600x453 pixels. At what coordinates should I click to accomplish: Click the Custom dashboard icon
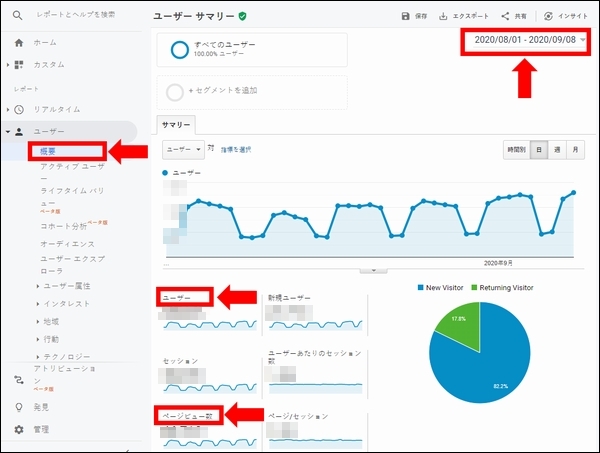coord(19,65)
